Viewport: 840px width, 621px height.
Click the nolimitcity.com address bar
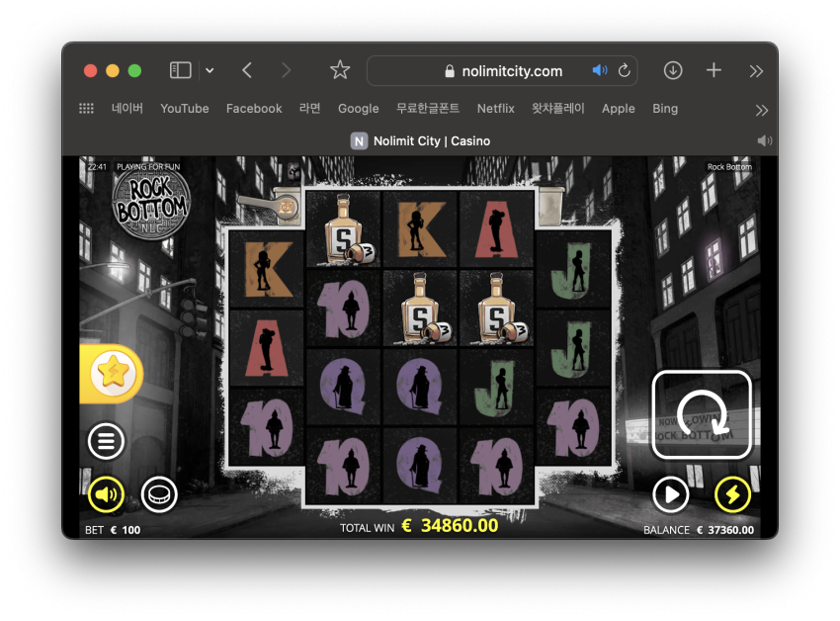[502, 71]
